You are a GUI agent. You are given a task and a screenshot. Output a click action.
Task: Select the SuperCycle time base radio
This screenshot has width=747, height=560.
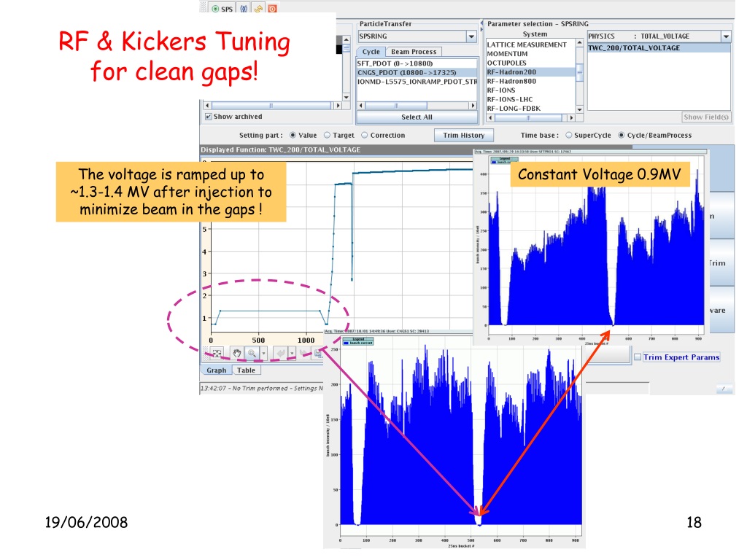(x=569, y=135)
